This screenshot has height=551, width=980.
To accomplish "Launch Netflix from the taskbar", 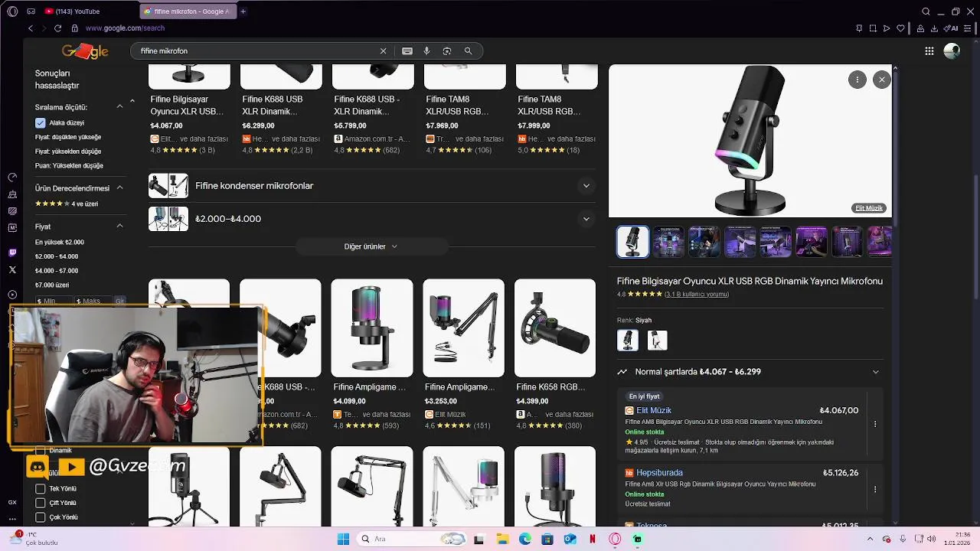I will 592,539.
